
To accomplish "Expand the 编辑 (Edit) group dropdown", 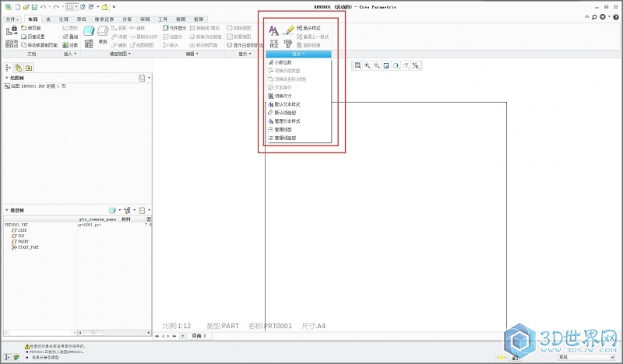I will pos(192,54).
